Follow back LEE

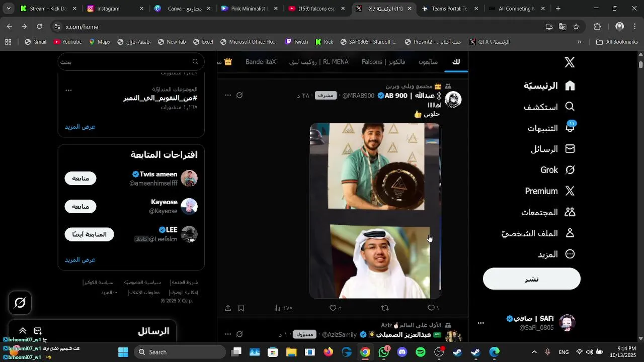[x=89, y=234]
